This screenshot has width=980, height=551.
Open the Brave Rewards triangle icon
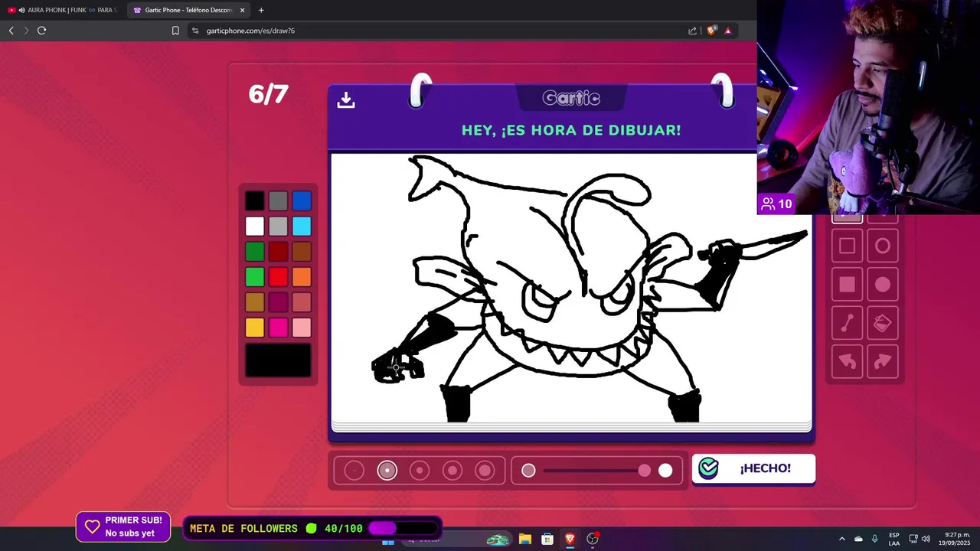click(x=727, y=31)
